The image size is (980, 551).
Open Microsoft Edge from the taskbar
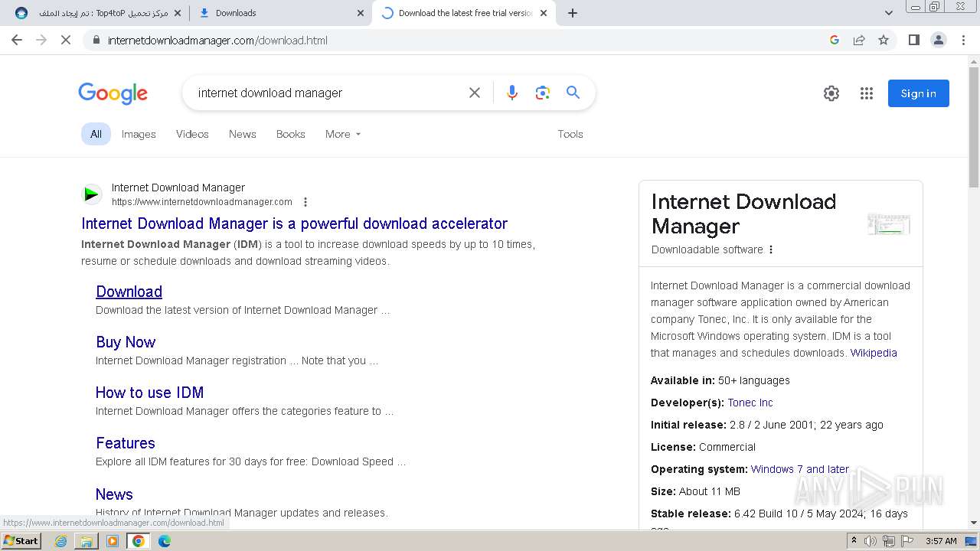click(165, 541)
